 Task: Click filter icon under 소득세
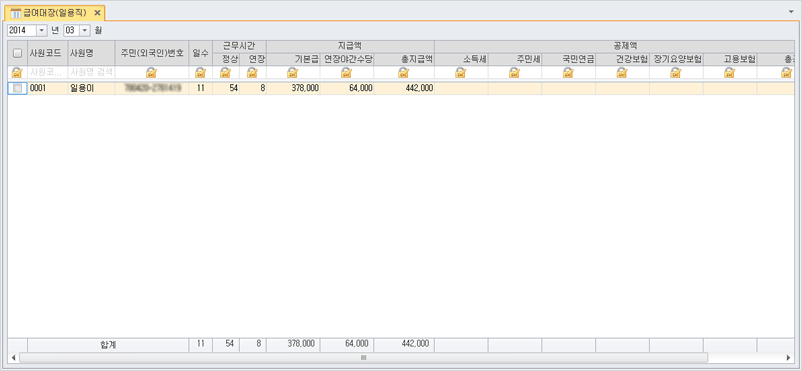click(461, 72)
